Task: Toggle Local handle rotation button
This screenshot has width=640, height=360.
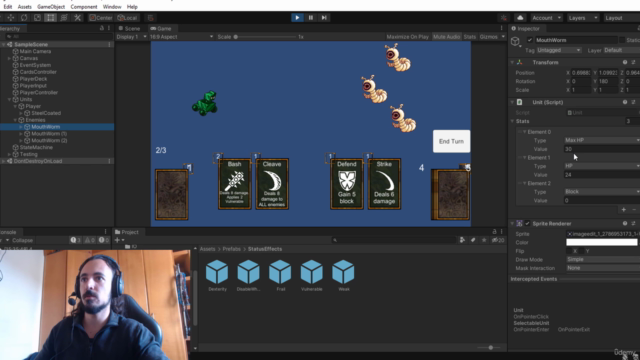Action: point(127,18)
